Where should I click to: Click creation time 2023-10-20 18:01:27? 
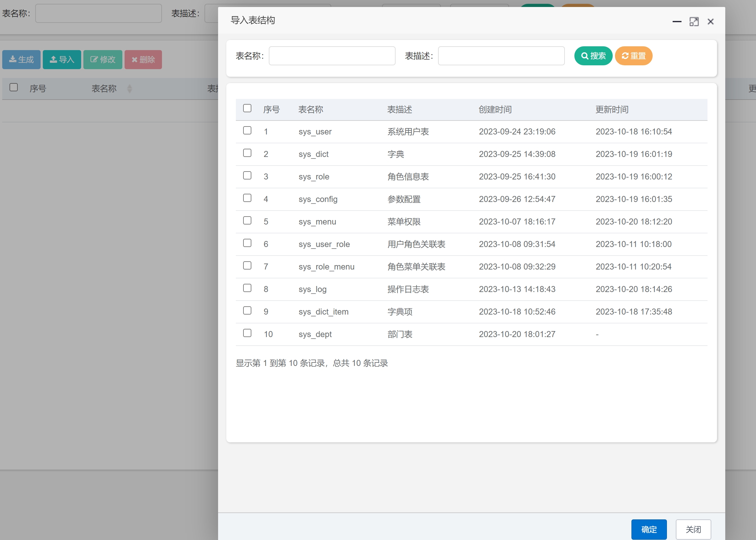[x=517, y=334]
